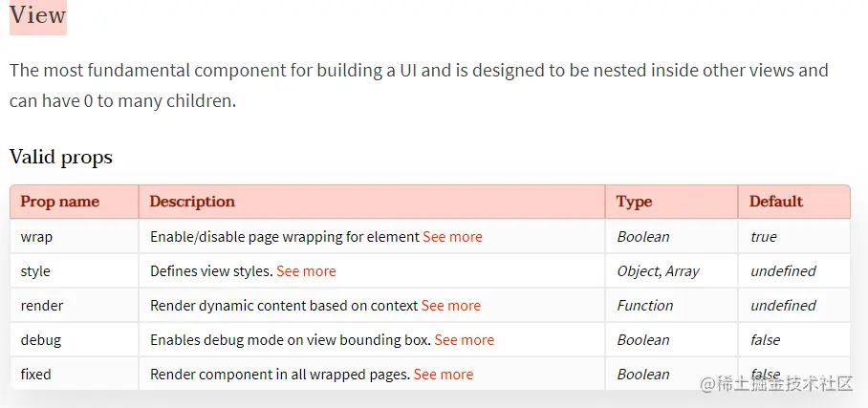Select the debug prop name cell

coord(75,340)
